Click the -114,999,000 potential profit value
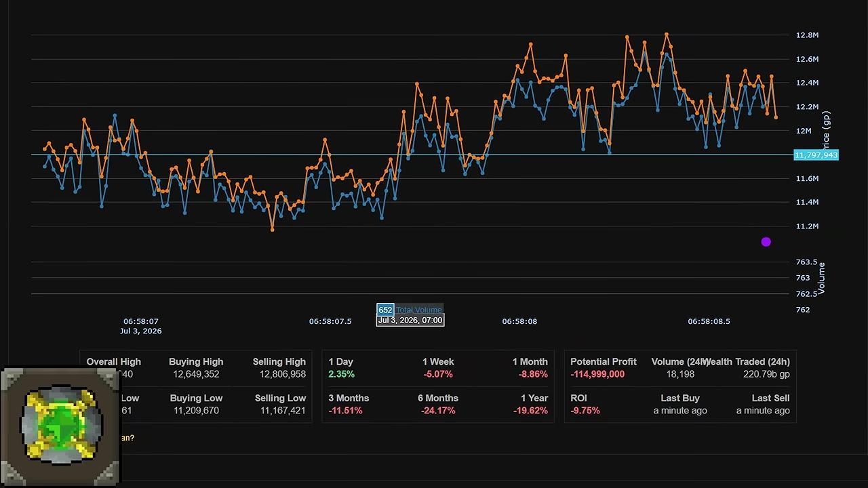Screen dimensions: 868x488 click(597, 374)
